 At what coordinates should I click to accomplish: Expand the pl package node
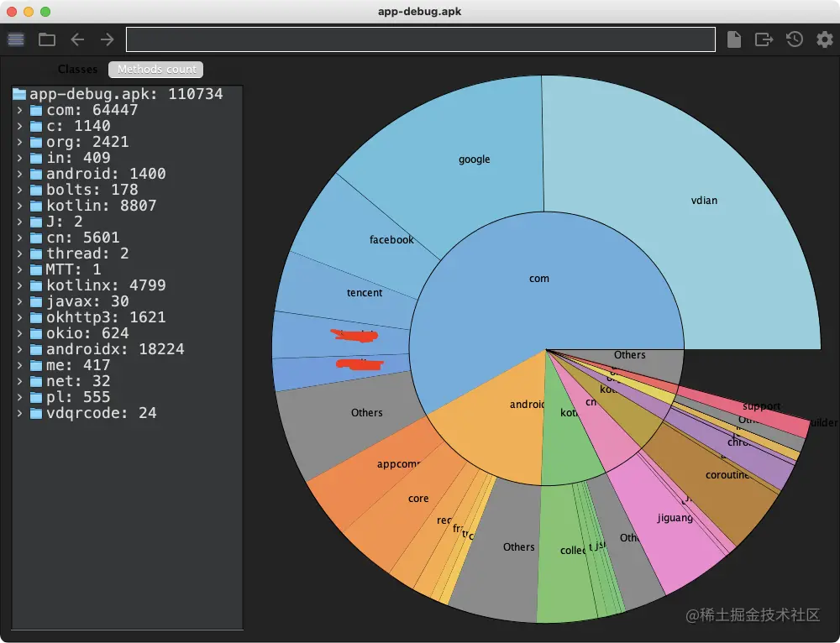click(x=19, y=397)
